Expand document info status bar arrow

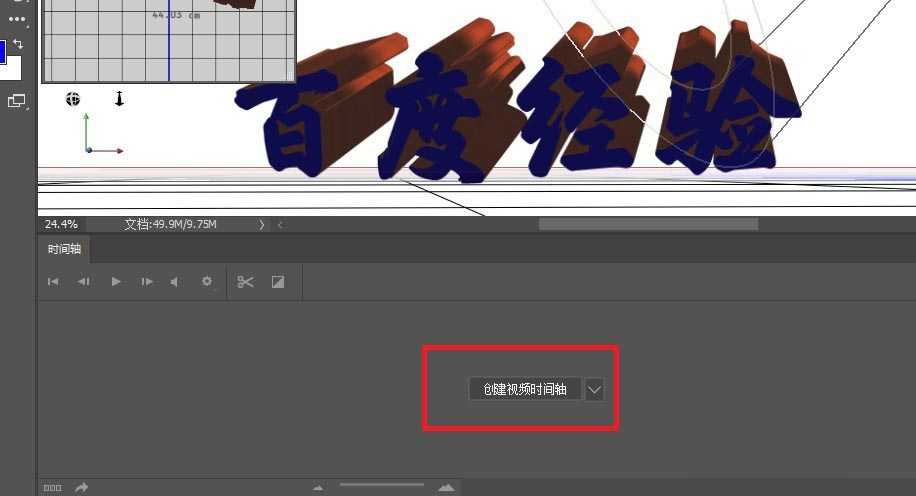point(262,224)
